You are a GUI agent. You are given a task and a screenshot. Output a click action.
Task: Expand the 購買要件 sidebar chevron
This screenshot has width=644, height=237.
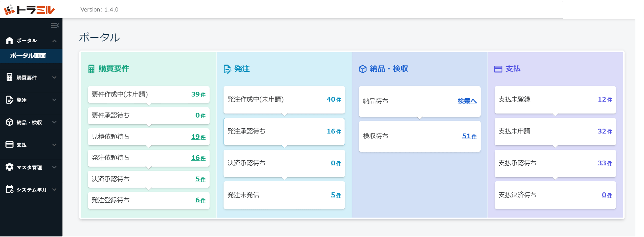click(x=54, y=77)
